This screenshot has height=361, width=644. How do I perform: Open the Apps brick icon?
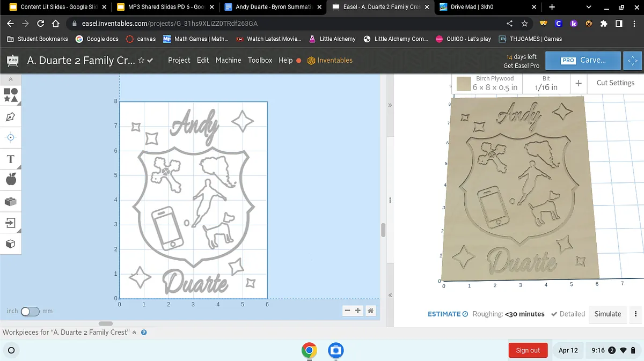(x=11, y=202)
